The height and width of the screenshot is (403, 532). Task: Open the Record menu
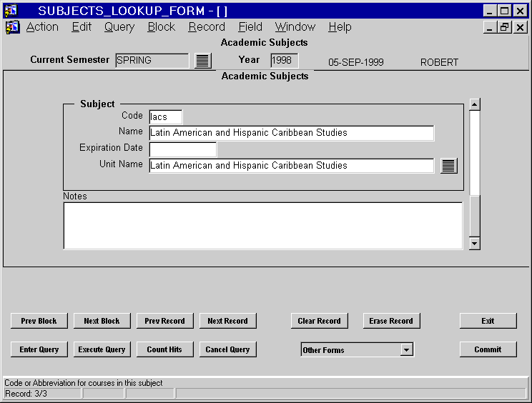tap(207, 26)
